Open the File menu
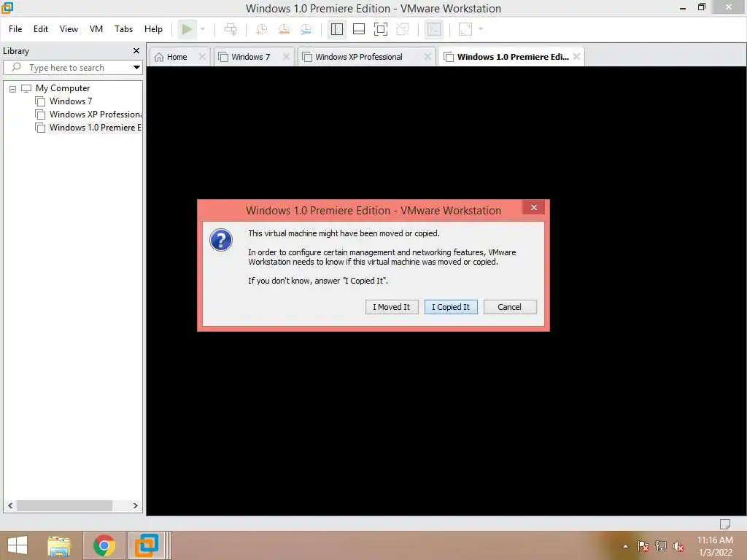 pyautogui.click(x=15, y=29)
